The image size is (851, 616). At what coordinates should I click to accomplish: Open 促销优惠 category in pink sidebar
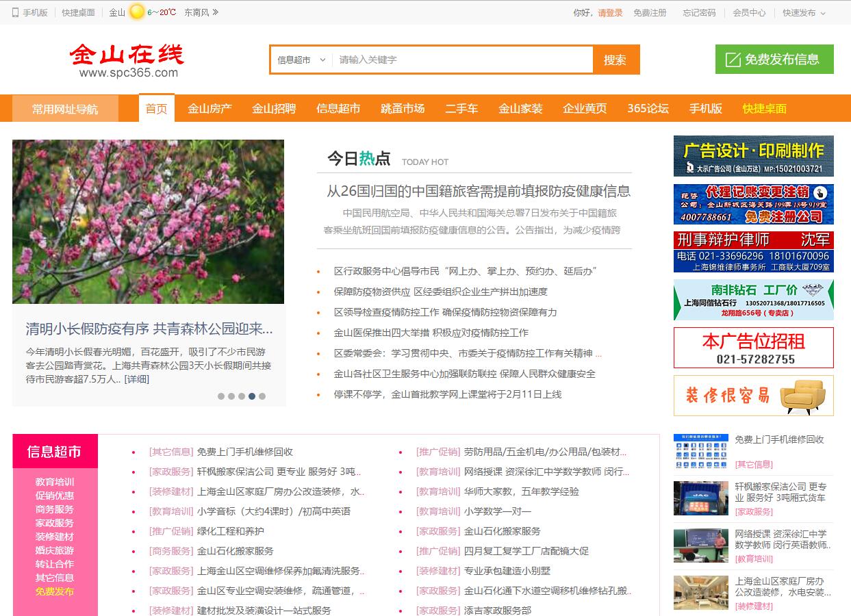point(55,496)
